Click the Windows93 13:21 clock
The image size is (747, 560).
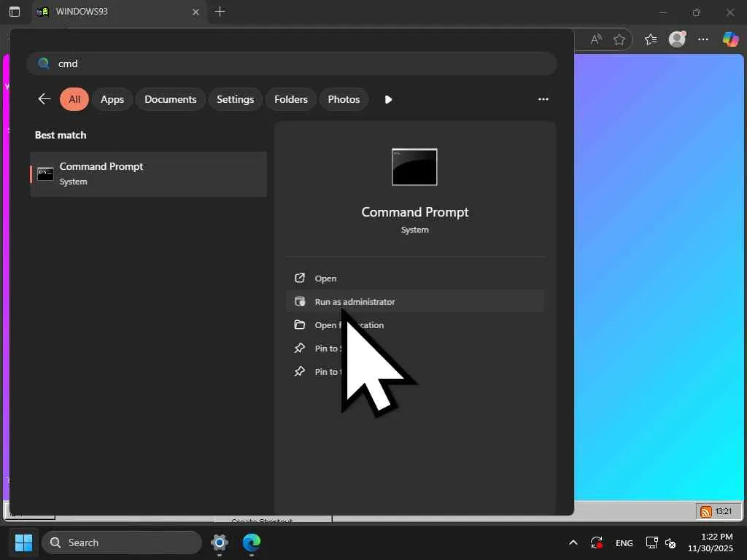(x=723, y=511)
